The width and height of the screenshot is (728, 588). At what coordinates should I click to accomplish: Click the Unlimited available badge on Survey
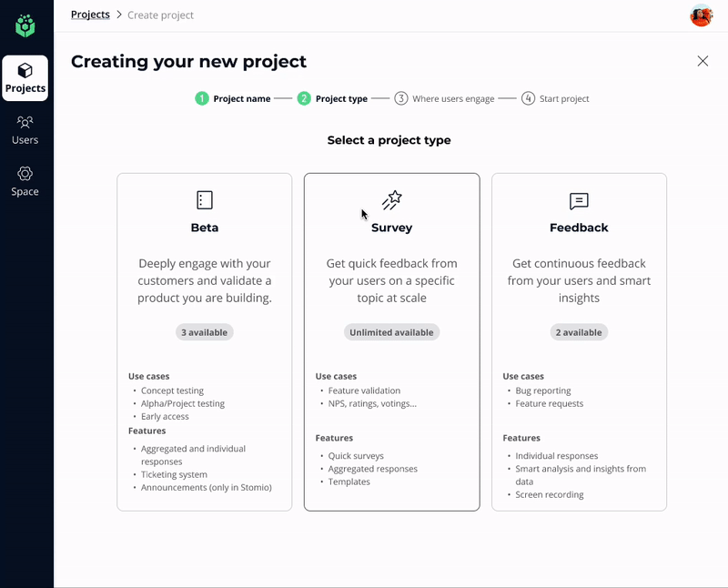(391, 331)
